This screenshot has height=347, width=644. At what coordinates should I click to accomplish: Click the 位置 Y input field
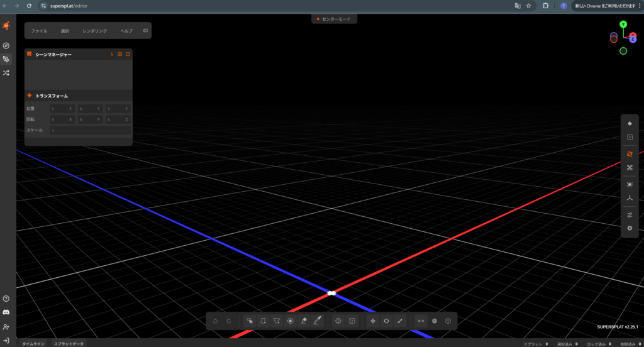click(x=91, y=109)
